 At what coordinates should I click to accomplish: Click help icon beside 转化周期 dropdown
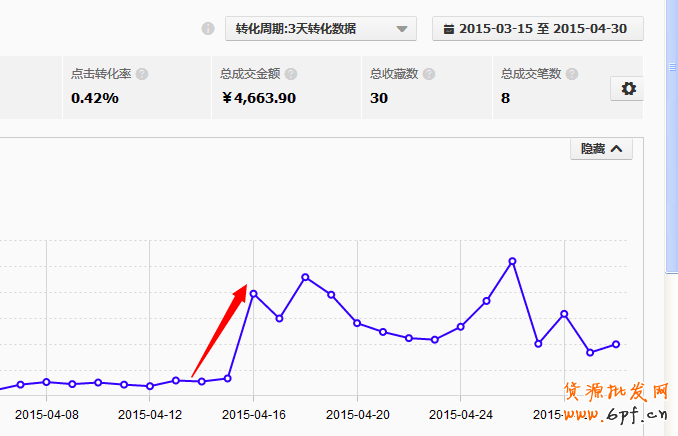click(x=208, y=29)
